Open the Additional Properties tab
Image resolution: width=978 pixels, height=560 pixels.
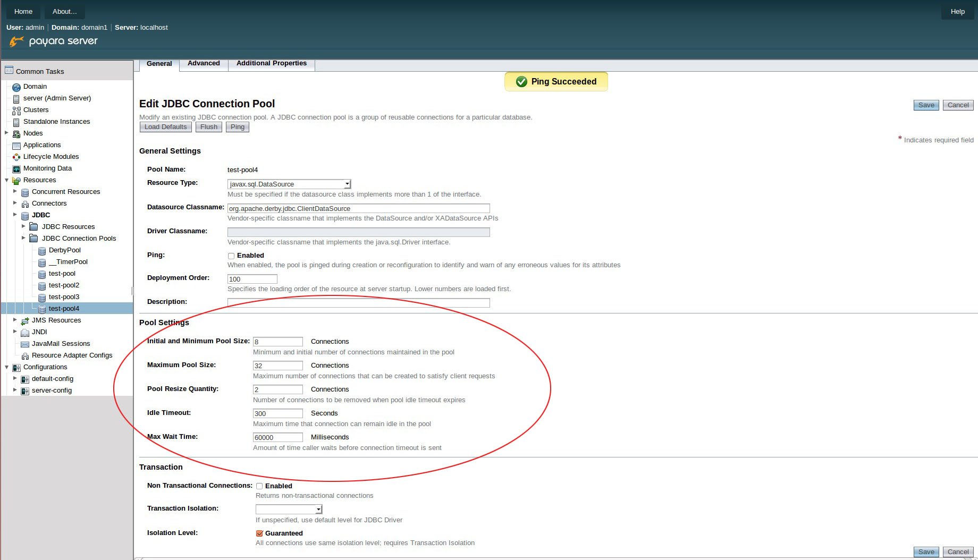tap(271, 63)
